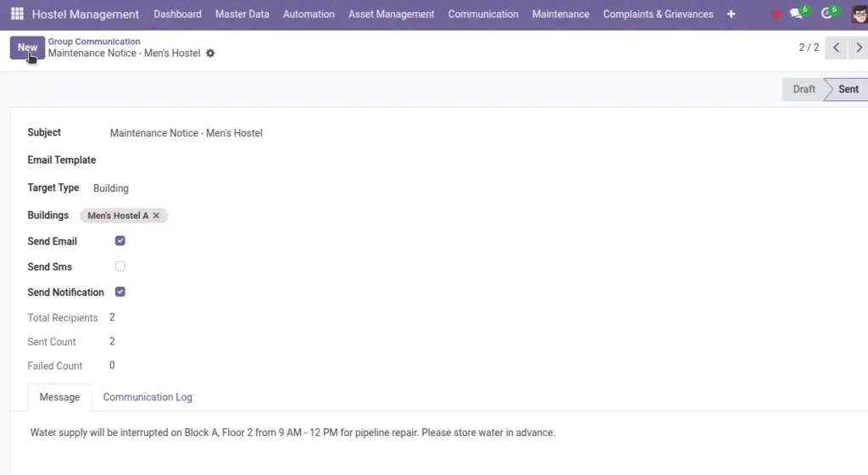
Task: Click the New button
Action: [x=27, y=47]
